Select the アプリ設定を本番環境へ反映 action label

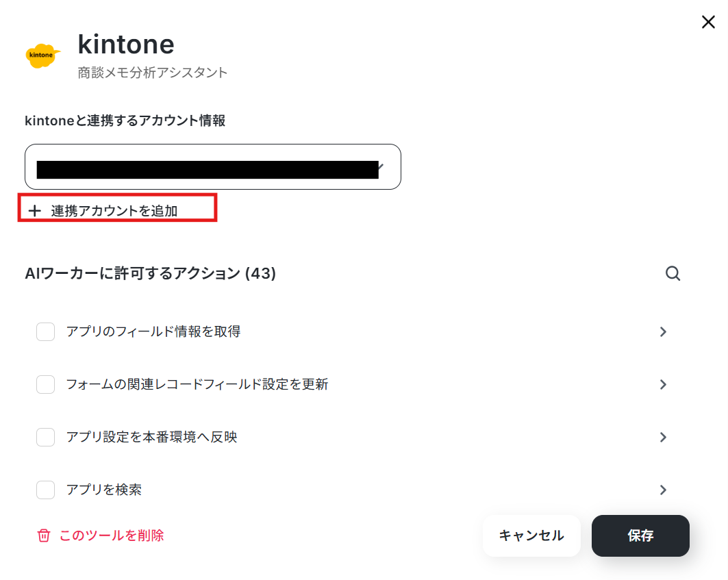tap(151, 438)
